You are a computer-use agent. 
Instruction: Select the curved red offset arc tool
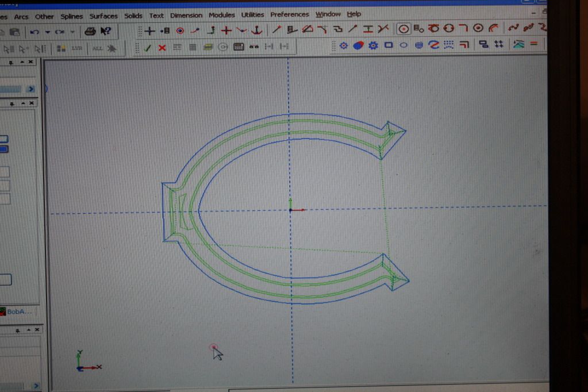click(494, 28)
